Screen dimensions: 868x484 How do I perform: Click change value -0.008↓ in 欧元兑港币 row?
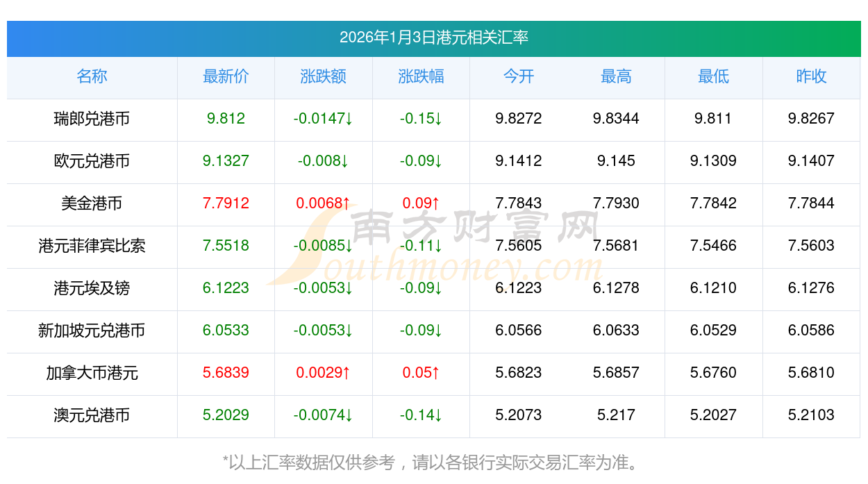[324, 161]
